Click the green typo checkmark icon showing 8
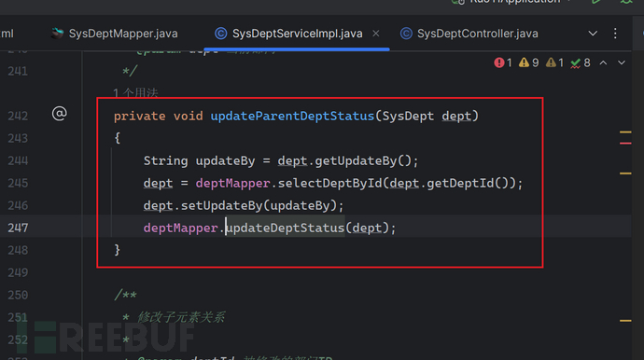 pos(576,62)
